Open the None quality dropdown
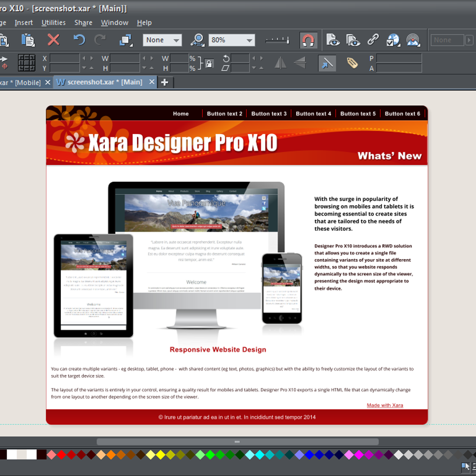The image size is (476, 476). pyautogui.click(x=162, y=40)
